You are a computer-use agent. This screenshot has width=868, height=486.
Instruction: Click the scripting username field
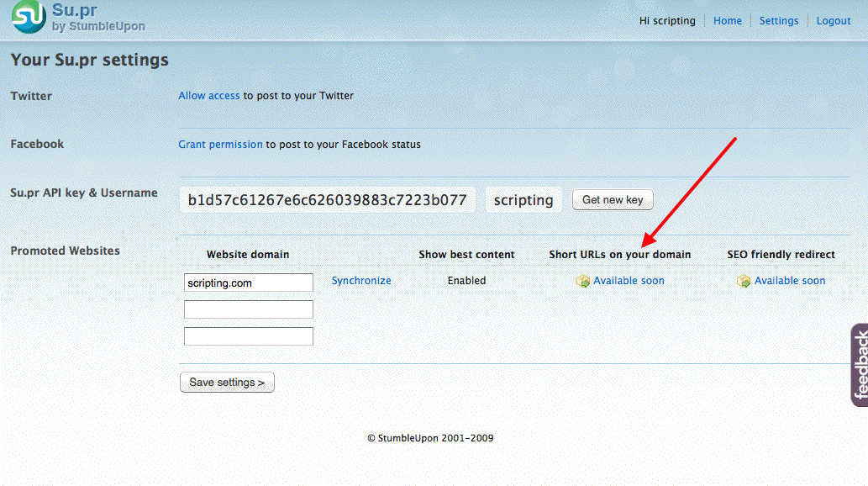tap(523, 200)
